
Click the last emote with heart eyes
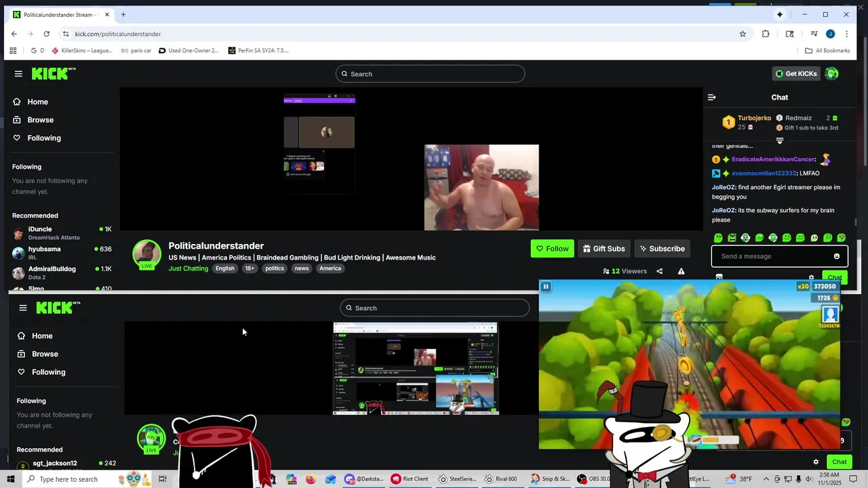click(x=841, y=238)
